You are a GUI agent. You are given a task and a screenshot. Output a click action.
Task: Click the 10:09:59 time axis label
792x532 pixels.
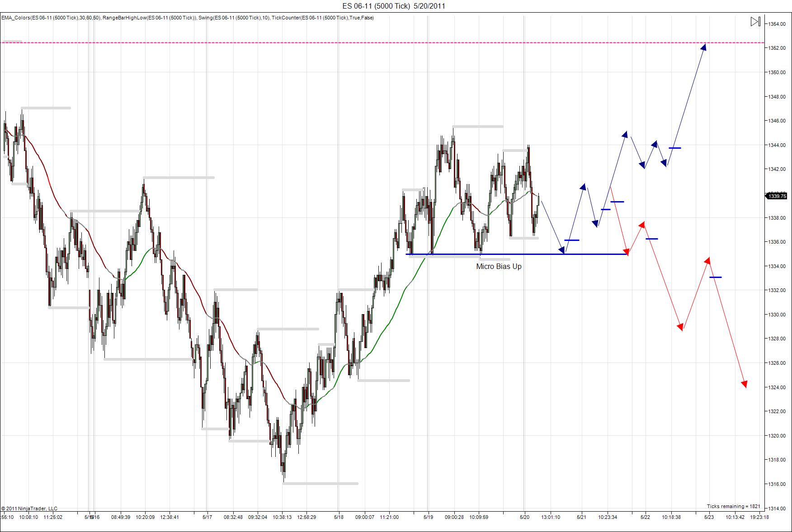pos(479,517)
